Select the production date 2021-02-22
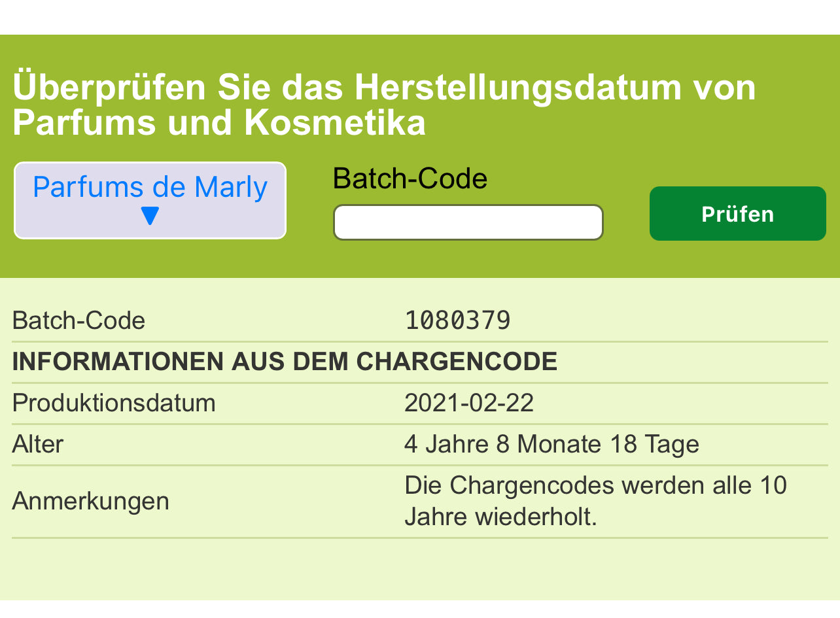This screenshot has width=840, height=618. pos(468,403)
